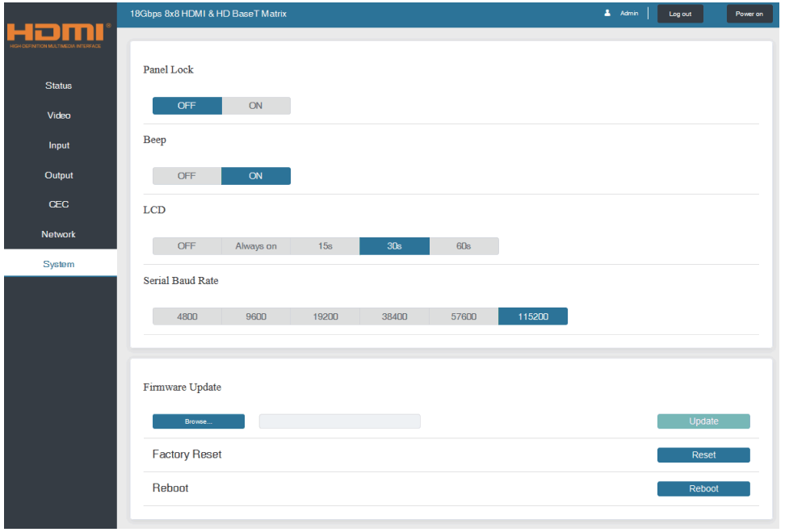Navigate to Network settings
Viewport: 785px width, 532px height.
[x=58, y=234]
